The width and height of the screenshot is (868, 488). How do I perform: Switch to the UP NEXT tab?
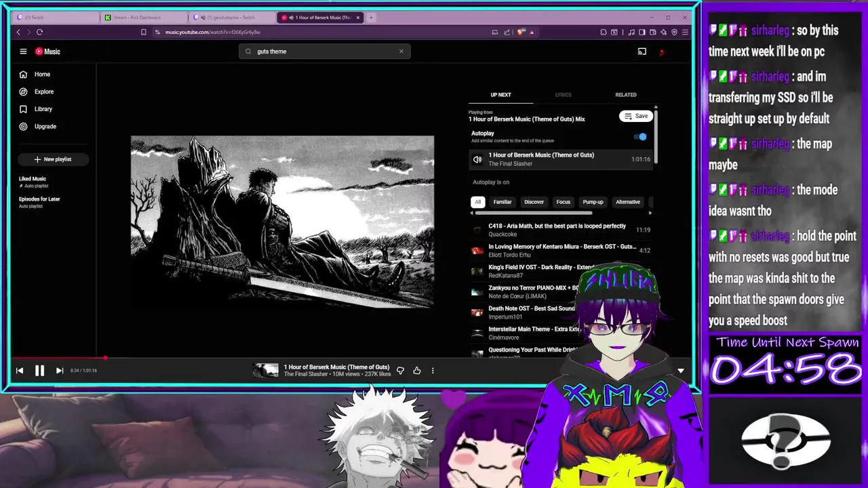click(500, 95)
